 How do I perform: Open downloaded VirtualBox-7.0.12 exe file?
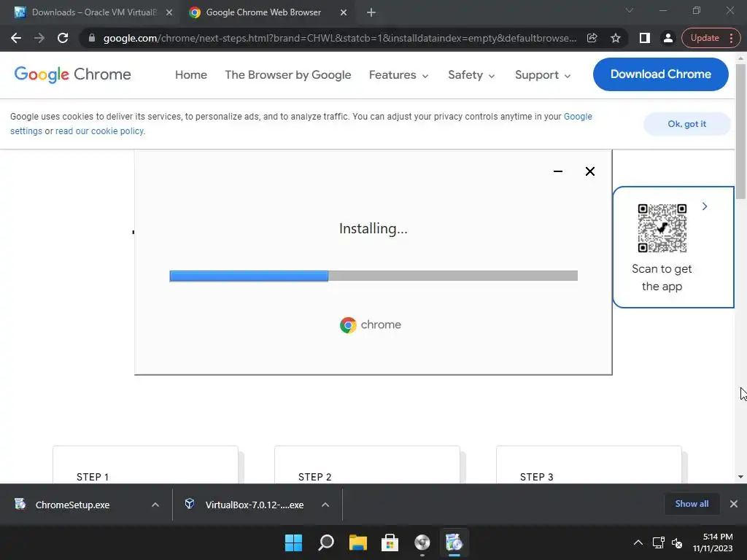(254, 505)
